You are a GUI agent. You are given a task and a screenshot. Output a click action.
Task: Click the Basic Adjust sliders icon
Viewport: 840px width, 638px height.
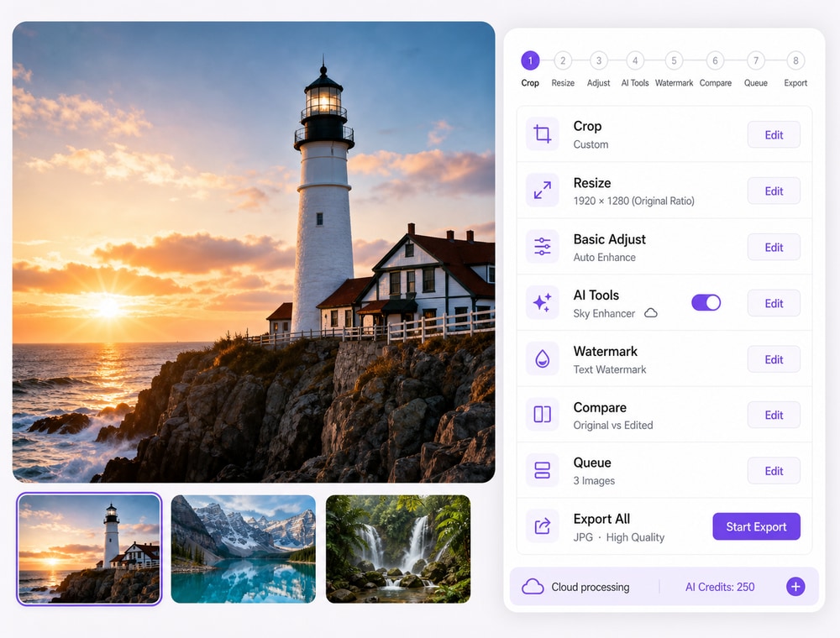coord(542,246)
